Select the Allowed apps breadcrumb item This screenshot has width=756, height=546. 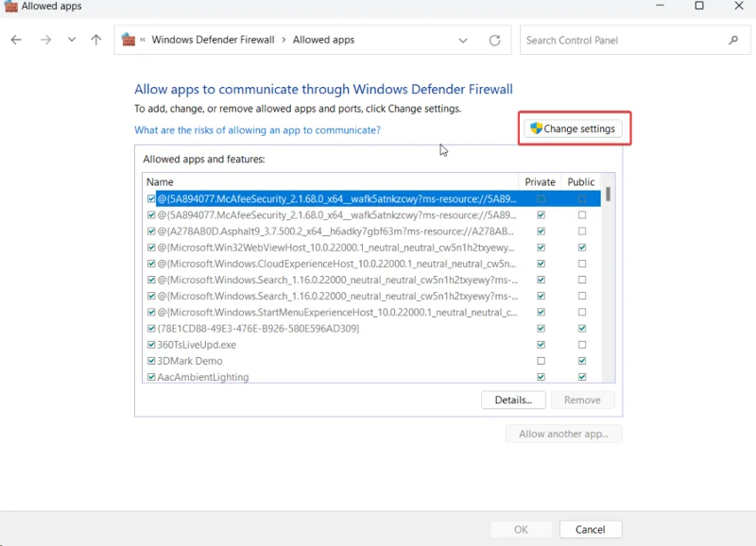(x=325, y=40)
